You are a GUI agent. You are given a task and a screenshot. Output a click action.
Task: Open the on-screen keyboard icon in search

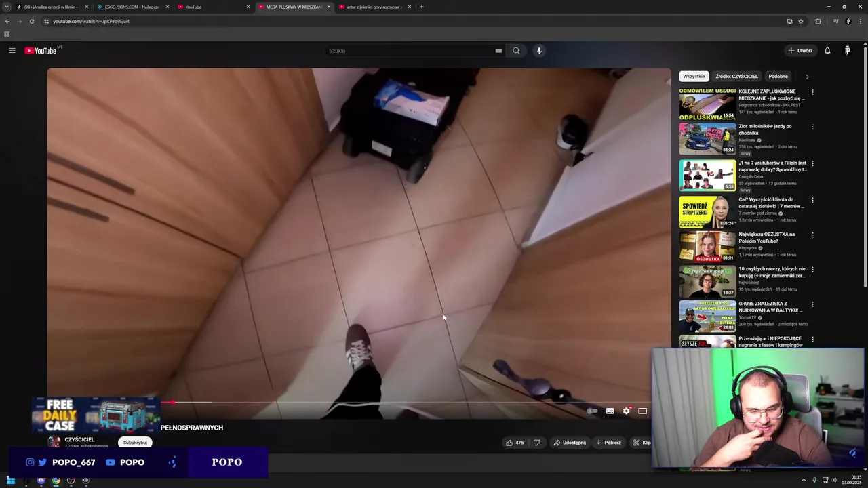(498, 51)
